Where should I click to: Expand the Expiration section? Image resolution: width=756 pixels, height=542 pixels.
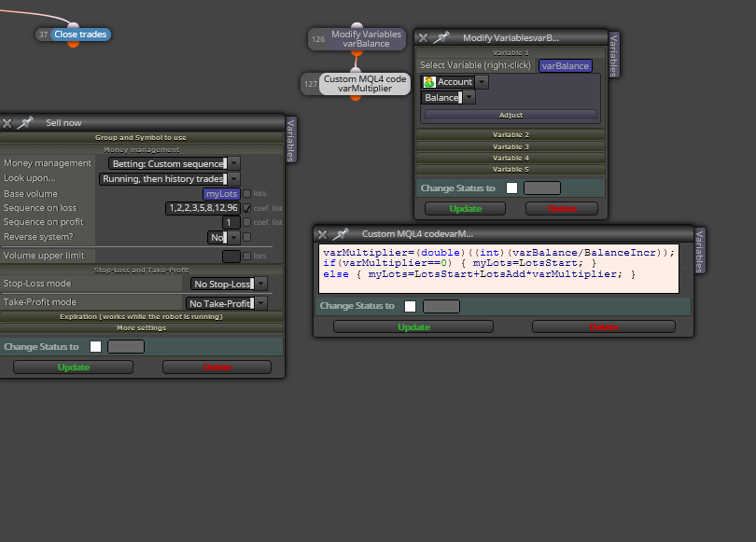[x=141, y=317]
